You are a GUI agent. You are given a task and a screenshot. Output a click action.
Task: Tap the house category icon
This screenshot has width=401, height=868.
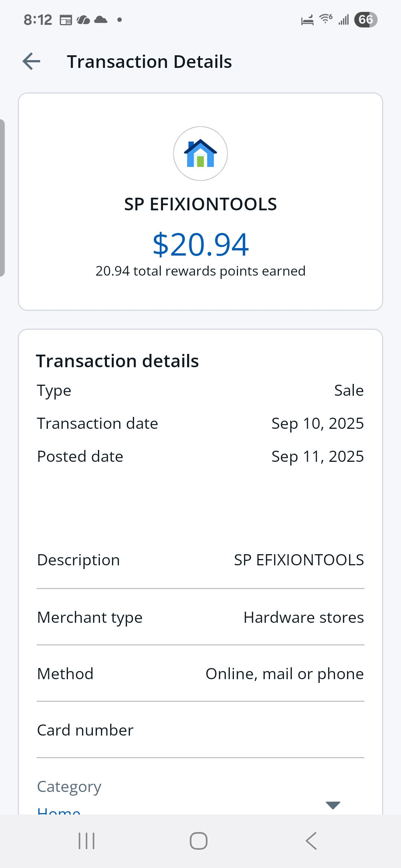[x=200, y=154]
